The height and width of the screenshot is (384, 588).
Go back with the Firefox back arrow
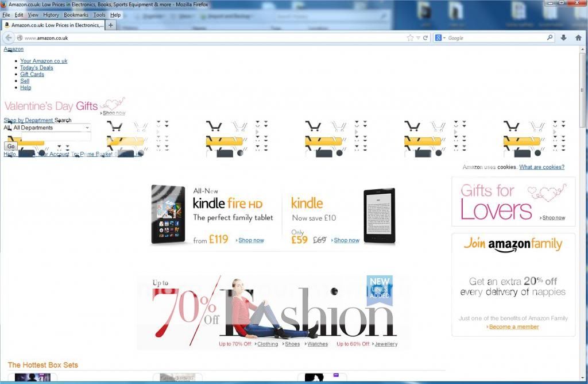point(9,37)
